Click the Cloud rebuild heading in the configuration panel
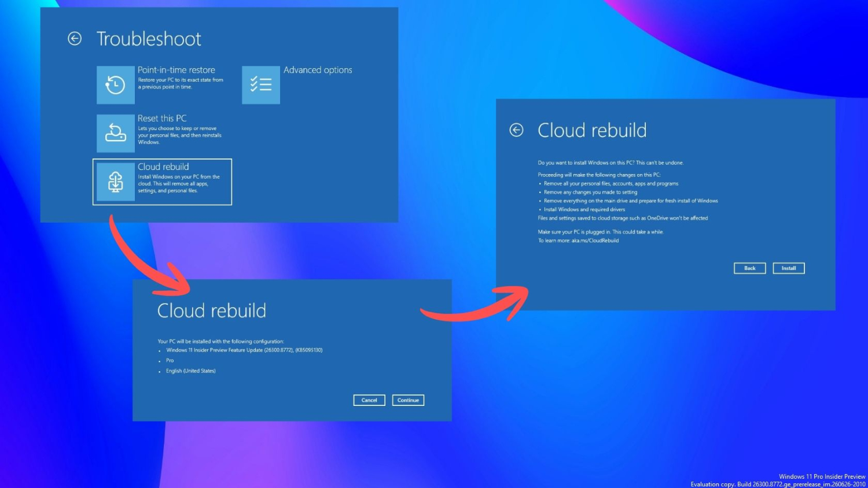This screenshot has width=868, height=488. [x=212, y=310]
